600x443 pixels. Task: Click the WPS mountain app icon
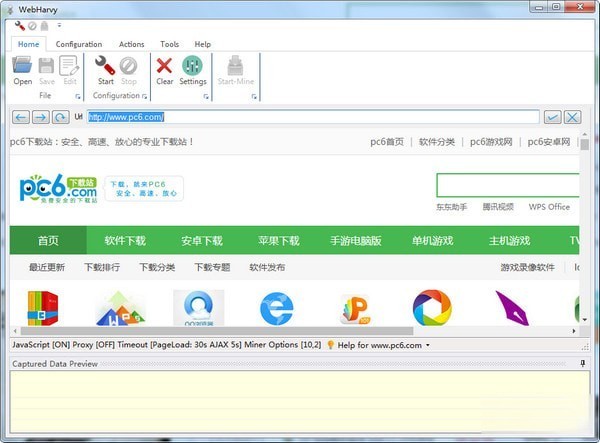(120, 309)
